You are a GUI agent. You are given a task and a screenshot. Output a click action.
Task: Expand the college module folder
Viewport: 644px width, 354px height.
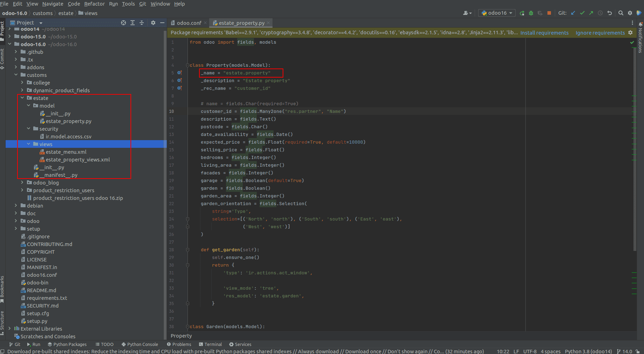pos(22,82)
